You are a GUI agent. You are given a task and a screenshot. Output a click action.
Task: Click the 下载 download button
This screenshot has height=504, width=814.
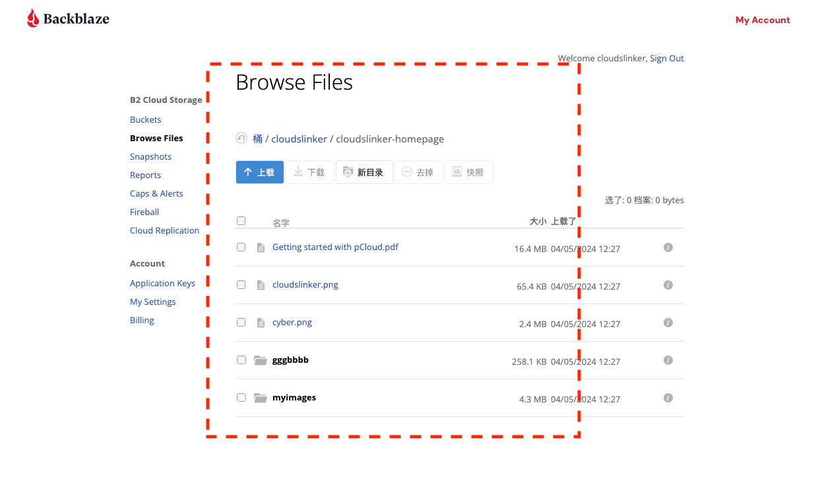click(309, 172)
